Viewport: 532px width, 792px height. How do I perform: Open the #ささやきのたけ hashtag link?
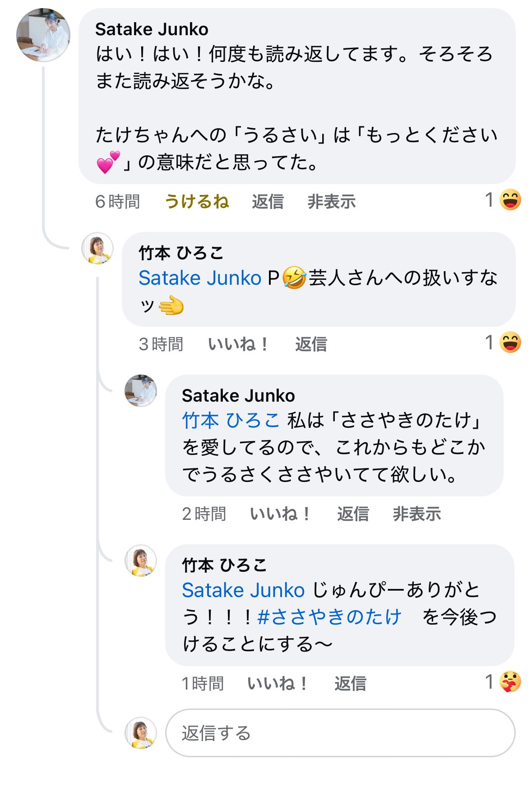coord(329,617)
